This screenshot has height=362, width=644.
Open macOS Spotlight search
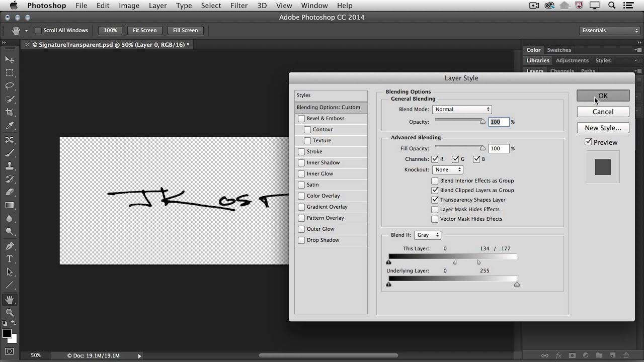click(x=612, y=6)
